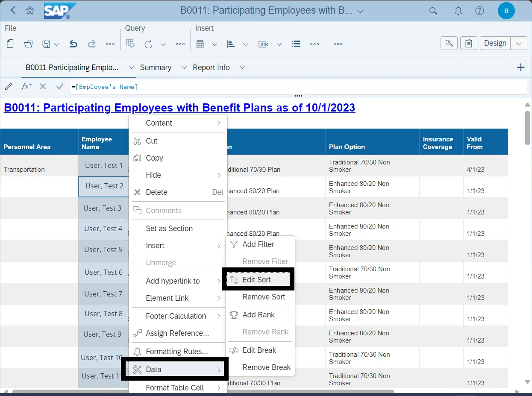Open the search magnifier icon
This screenshot has height=396, width=532.
click(x=433, y=11)
